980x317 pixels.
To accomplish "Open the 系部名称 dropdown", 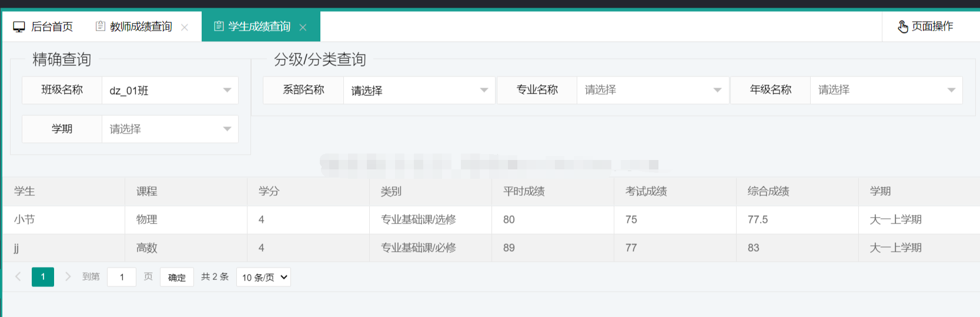I will tap(419, 90).
